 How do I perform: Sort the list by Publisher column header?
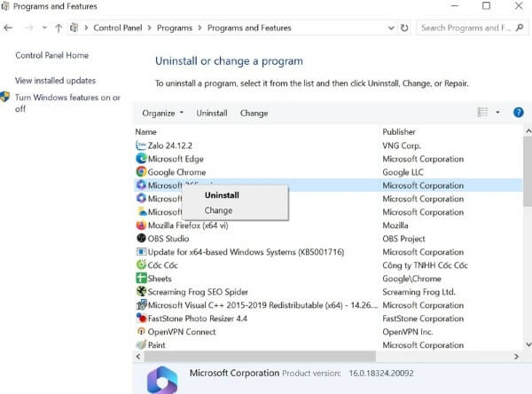399,131
